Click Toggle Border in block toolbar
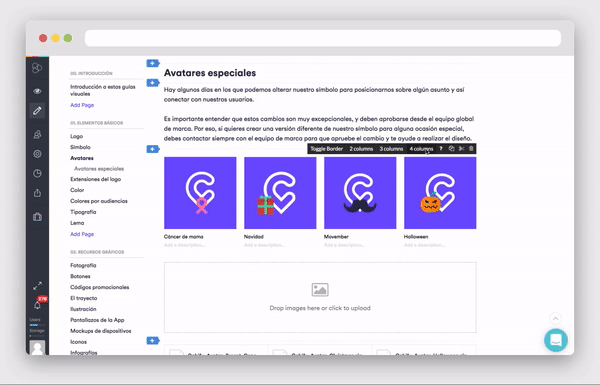The image size is (600, 385). (326, 149)
